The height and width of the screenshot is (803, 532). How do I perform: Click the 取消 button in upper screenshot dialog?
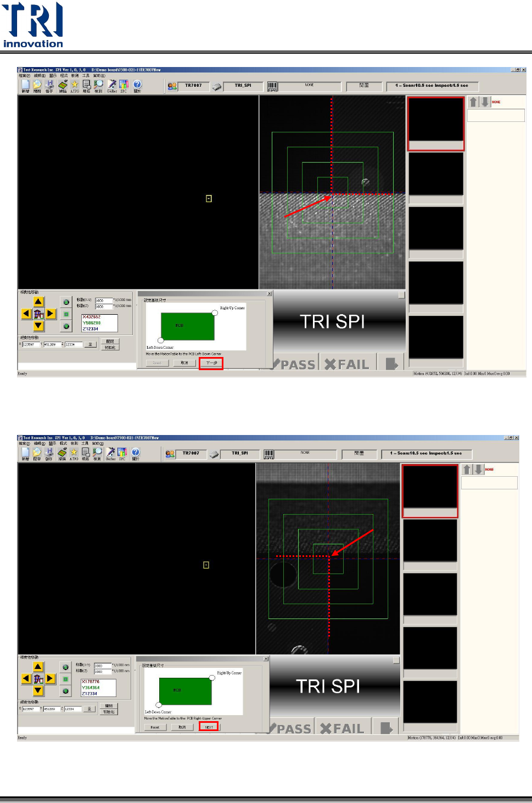(184, 363)
